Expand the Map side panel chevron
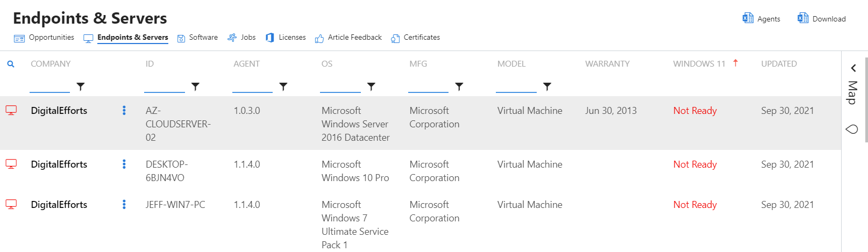 click(x=853, y=68)
